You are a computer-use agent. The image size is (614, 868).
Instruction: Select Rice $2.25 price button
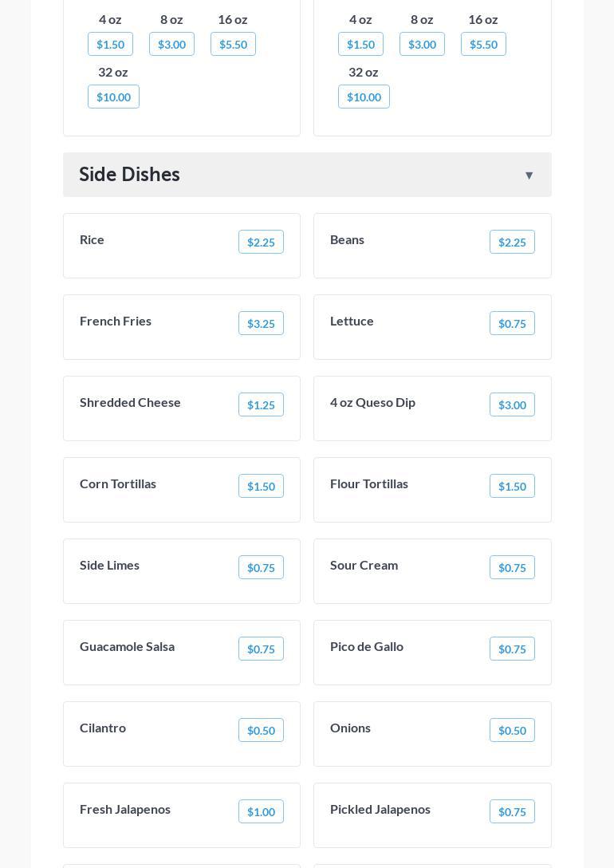pyautogui.click(x=261, y=243)
